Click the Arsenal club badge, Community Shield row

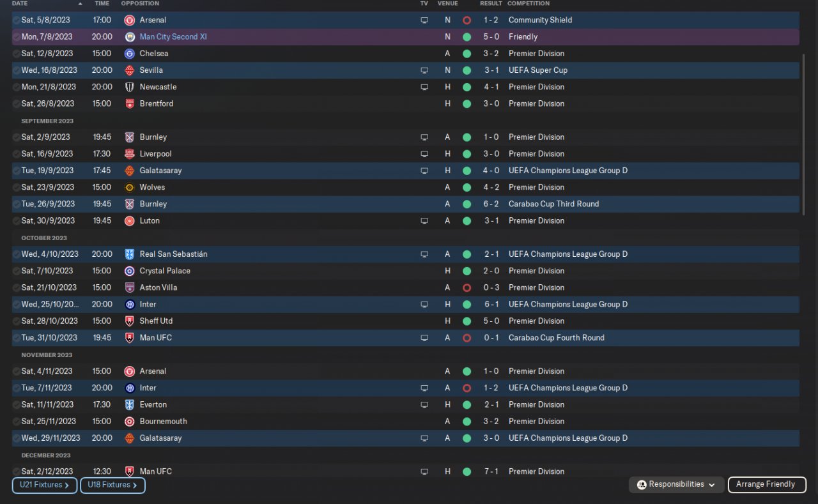coord(130,20)
